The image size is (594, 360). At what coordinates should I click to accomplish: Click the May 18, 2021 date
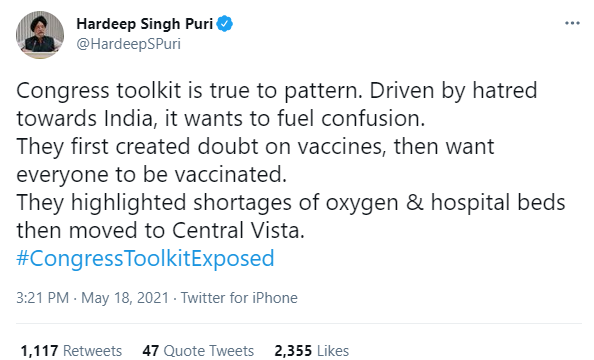(125, 298)
